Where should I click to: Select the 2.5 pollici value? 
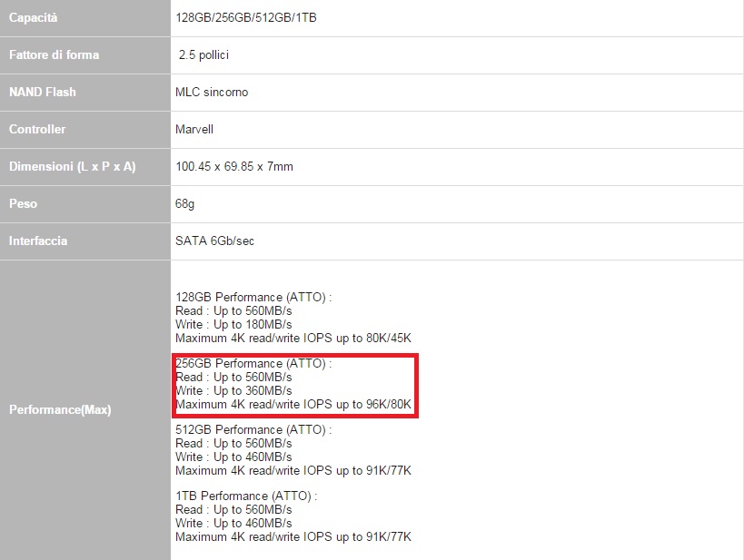pyautogui.click(x=203, y=54)
